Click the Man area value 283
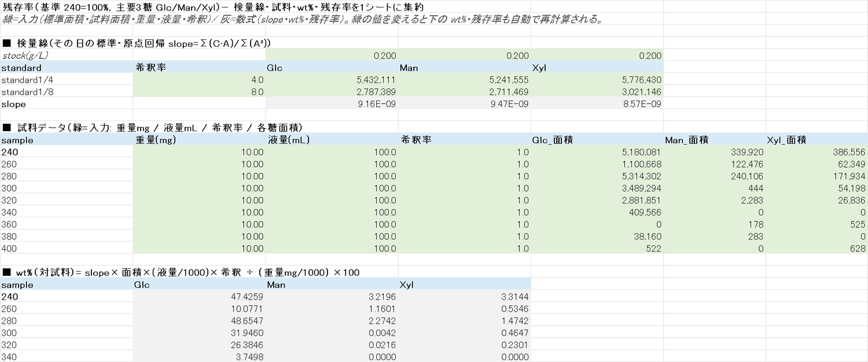The height and width of the screenshot is (362, 868). point(714,237)
